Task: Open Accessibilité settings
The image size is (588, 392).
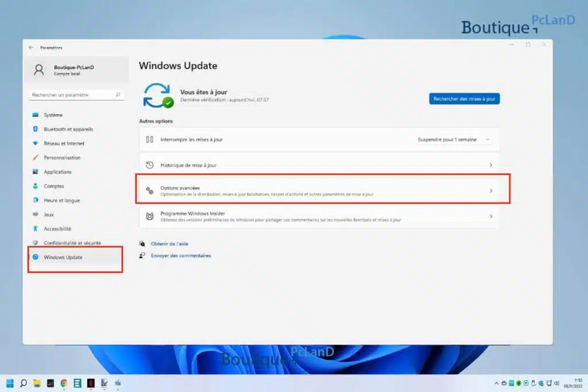Action: click(76, 229)
